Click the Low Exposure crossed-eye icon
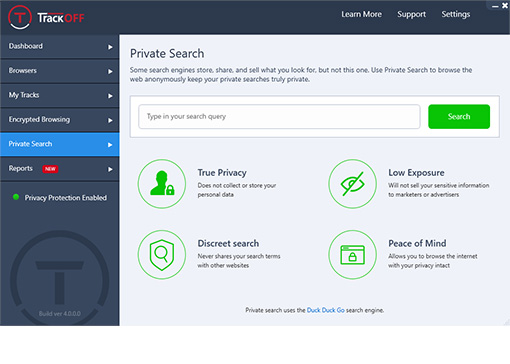 [352, 184]
